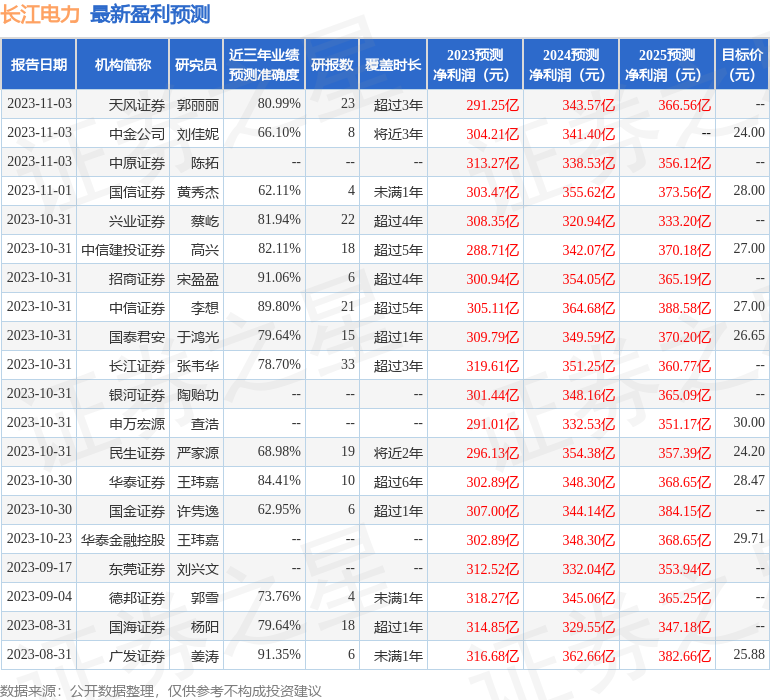Click 2025 forecast value 388.58亿

click(685, 308)
